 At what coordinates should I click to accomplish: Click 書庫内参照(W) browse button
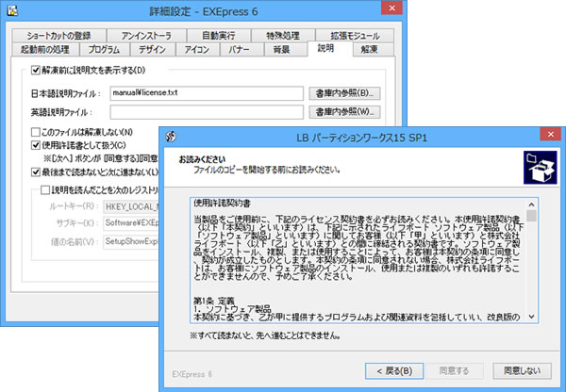click(x=344, y=112)
